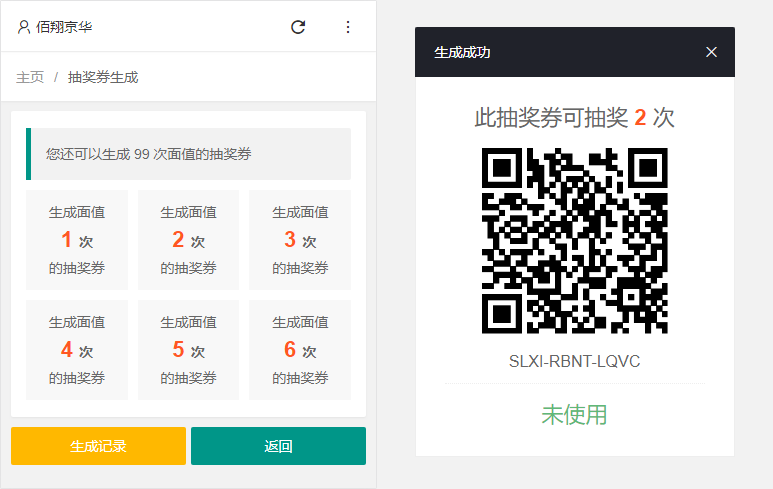Click the user profile icon beside 佰翔京华
Screen dimensions: 773x489
(x=24, y=27)
